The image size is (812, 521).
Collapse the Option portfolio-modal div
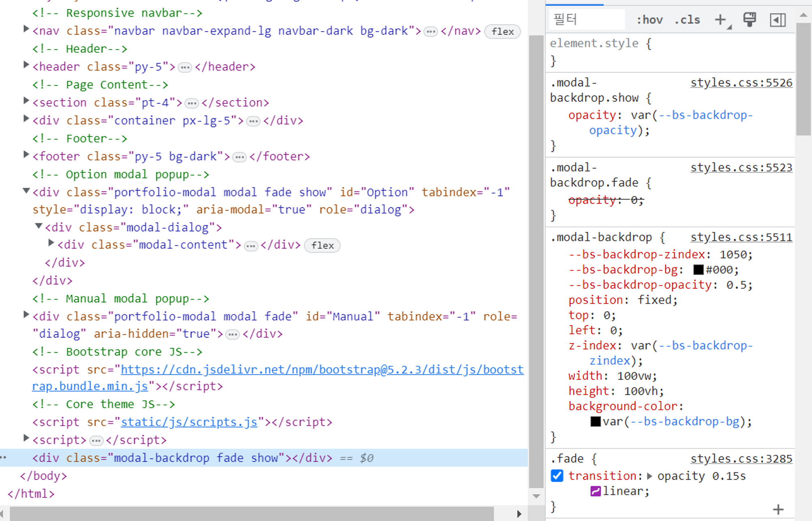pos(26,191)
